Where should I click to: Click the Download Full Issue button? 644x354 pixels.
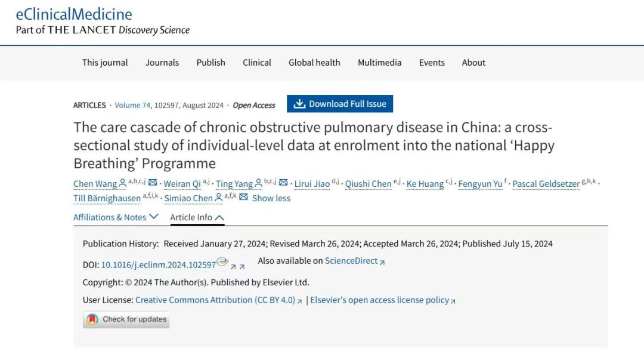coord(340,104)
